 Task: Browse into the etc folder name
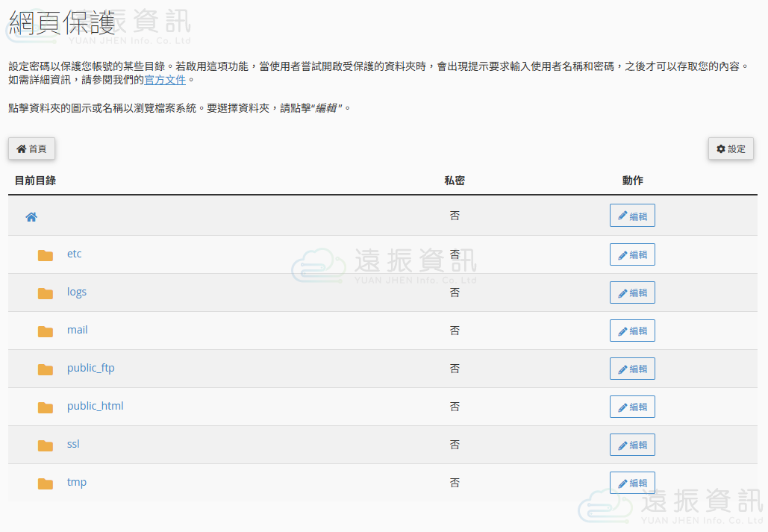(x=74, y=254)
